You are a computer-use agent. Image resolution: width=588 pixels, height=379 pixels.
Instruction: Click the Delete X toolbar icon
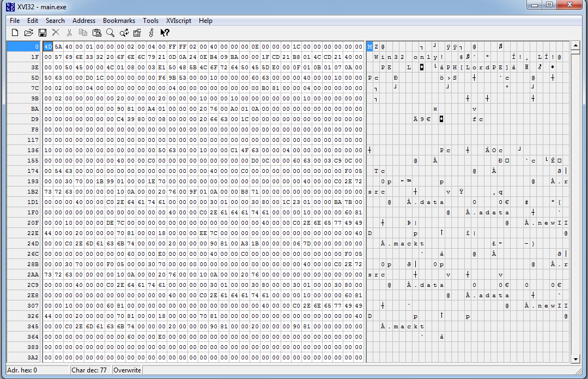point(56,33)
